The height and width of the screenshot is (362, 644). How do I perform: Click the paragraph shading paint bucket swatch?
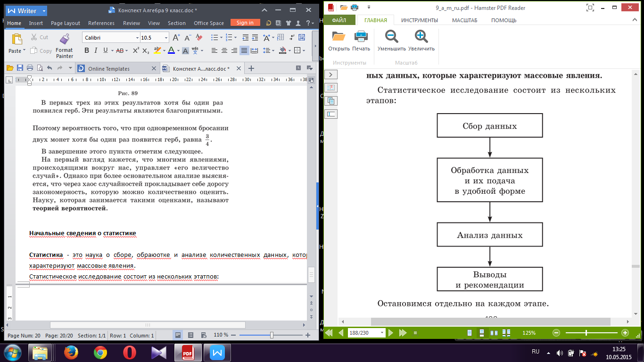(282, 50)
